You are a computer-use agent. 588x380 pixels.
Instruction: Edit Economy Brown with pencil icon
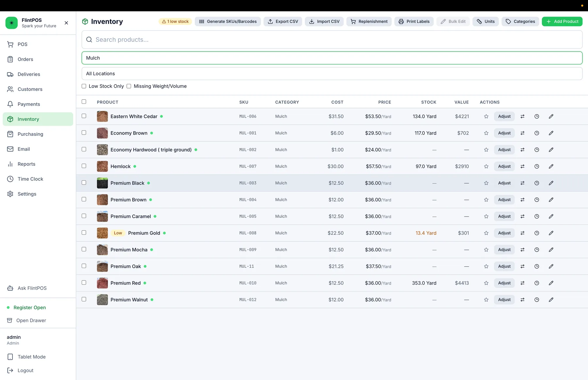[x=551, y=133]
